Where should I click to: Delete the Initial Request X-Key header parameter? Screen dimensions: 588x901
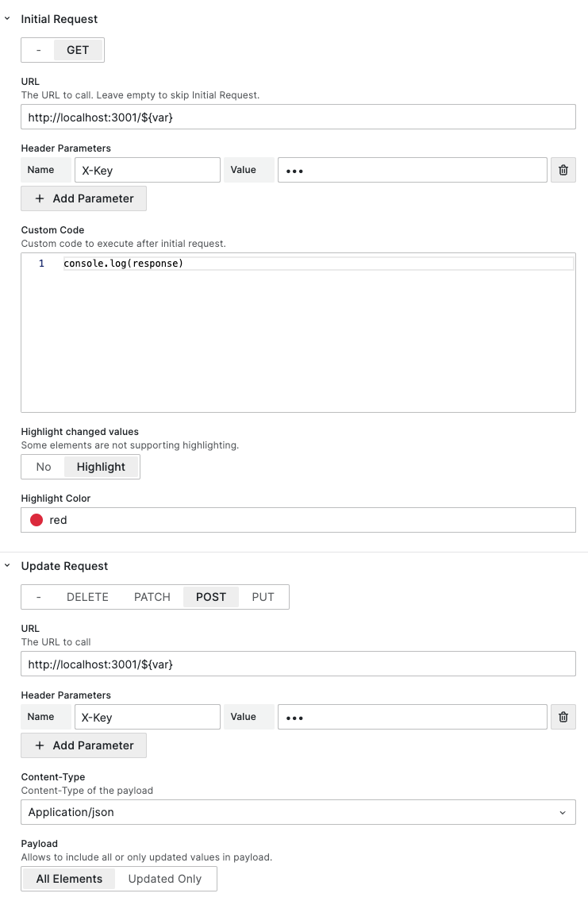pos(563,170)
